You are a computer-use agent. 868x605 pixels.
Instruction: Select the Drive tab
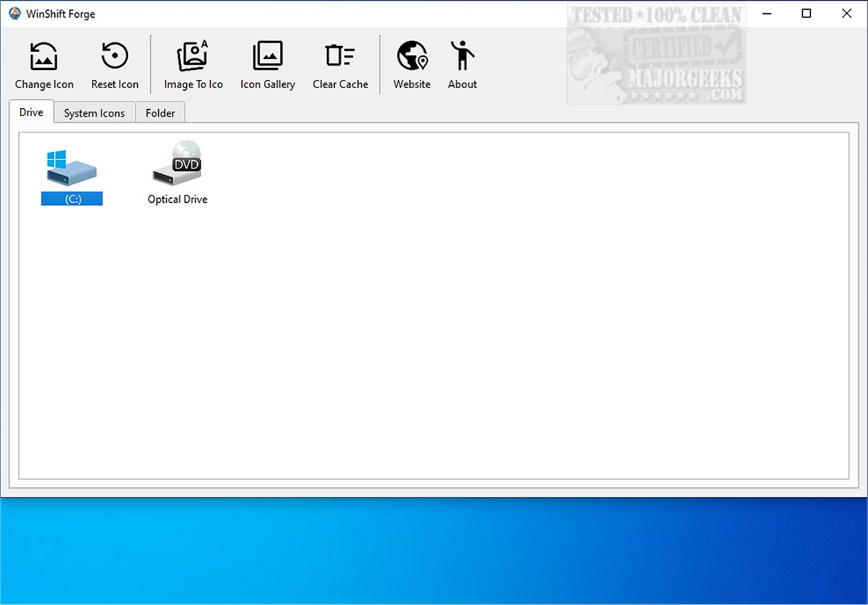point(30,112)
